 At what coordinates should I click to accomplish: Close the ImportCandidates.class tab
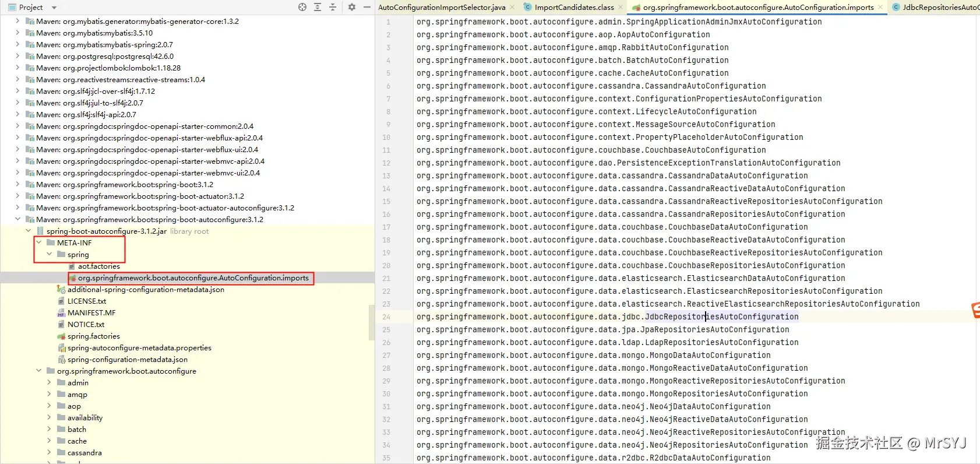(x=621, y=7)
